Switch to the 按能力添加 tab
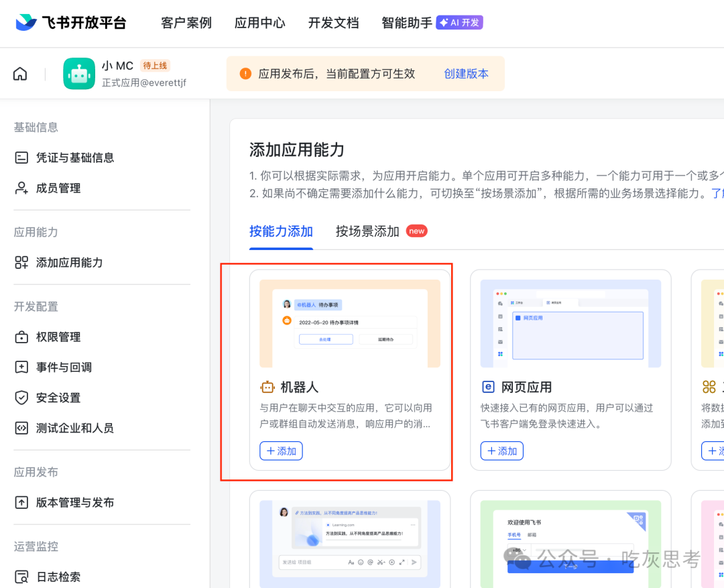 [281, 231]
